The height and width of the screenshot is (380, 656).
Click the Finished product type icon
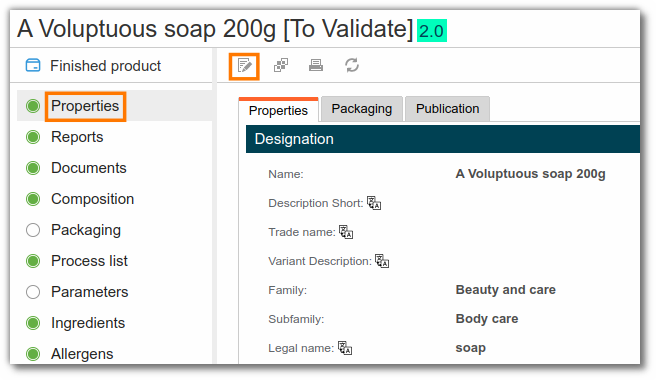point(33,66)
